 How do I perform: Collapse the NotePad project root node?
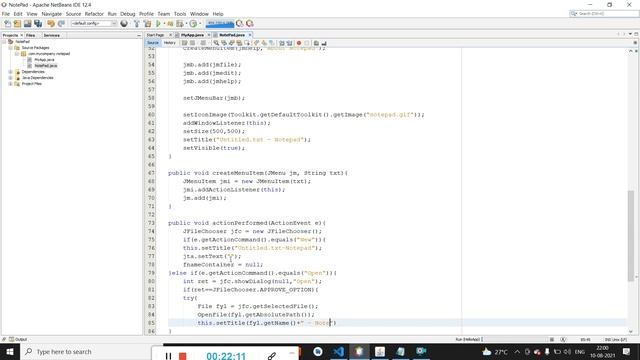[x=4, y=42]
